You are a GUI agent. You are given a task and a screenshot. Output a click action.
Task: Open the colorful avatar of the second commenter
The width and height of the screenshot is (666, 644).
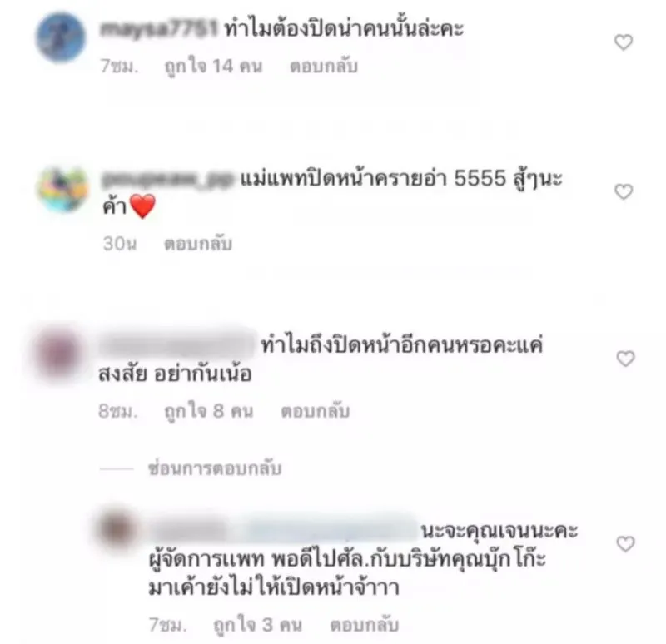click(63, 190)
